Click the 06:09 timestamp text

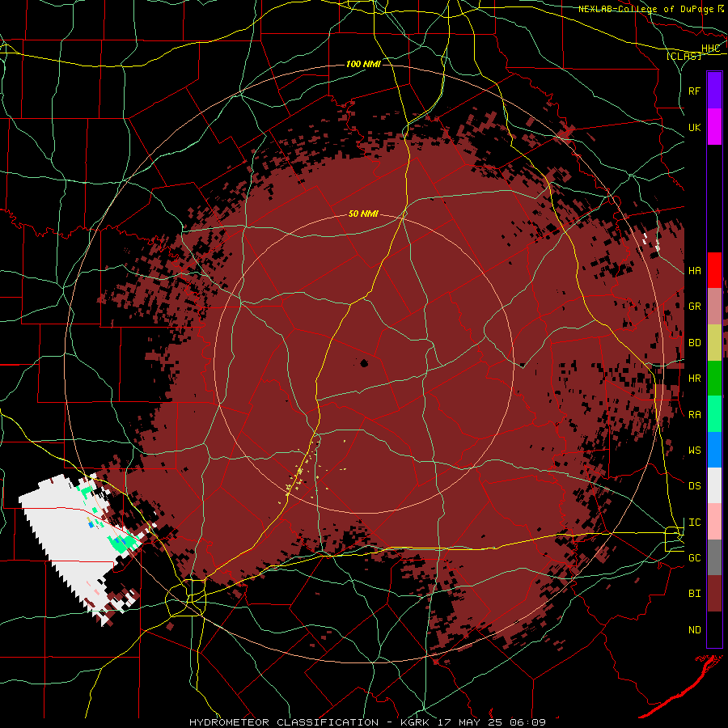pos(527,722)
